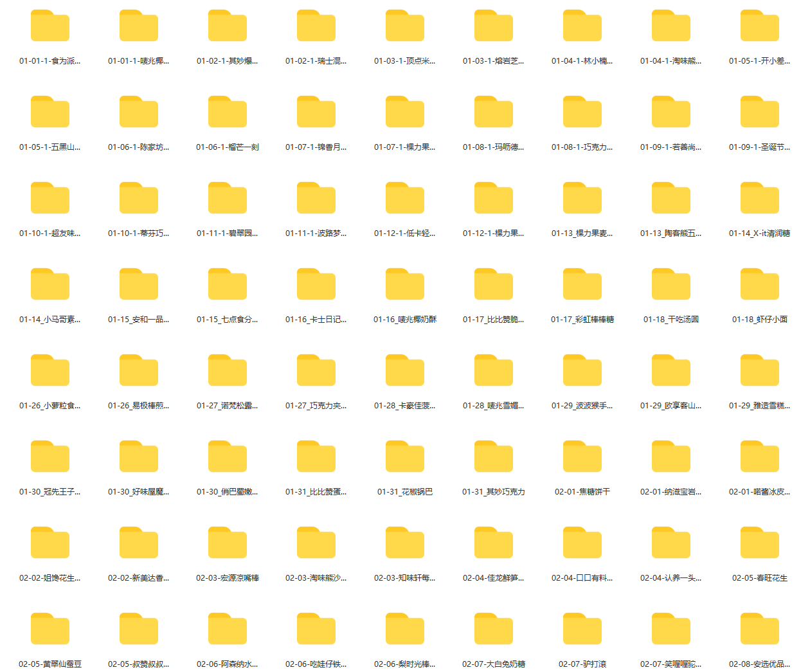Select the 01-04-1-林小楠 folder icon
The height and width of the screenshot is (672, 801).
coord(582,26)
